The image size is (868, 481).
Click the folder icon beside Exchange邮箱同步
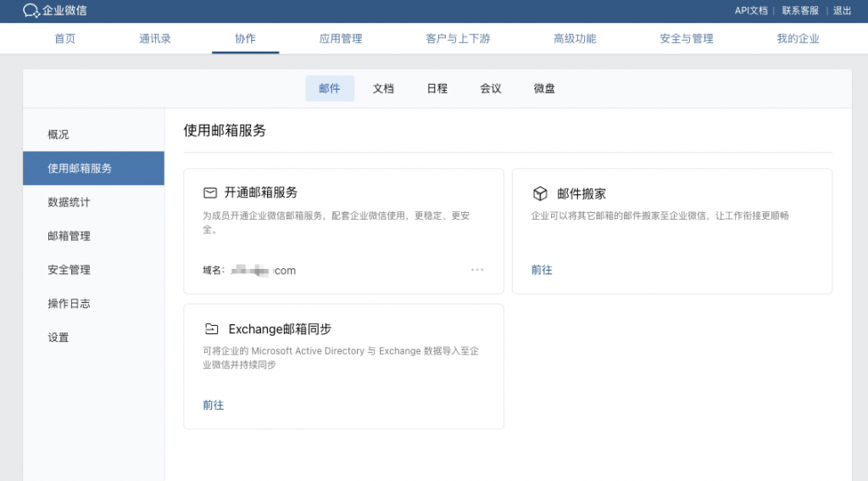point(211,328)
